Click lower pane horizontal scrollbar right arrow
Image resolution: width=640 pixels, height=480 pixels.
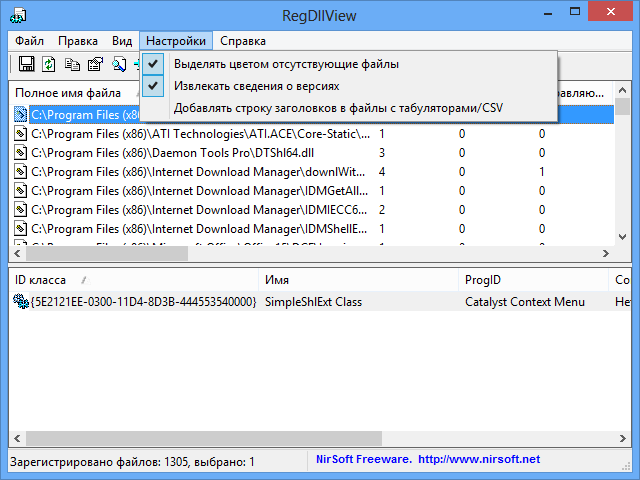[x=622, y=438]
